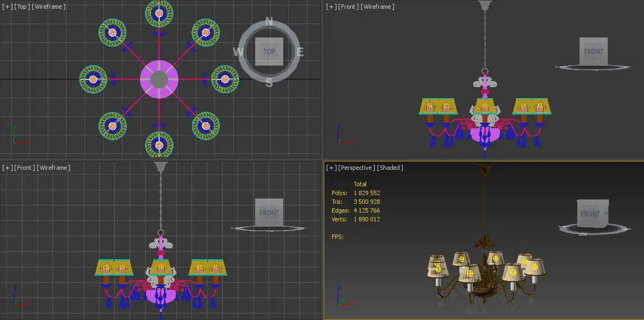Click ViewCube FRONT face in grid-free Front viewport

coord(594,52)
